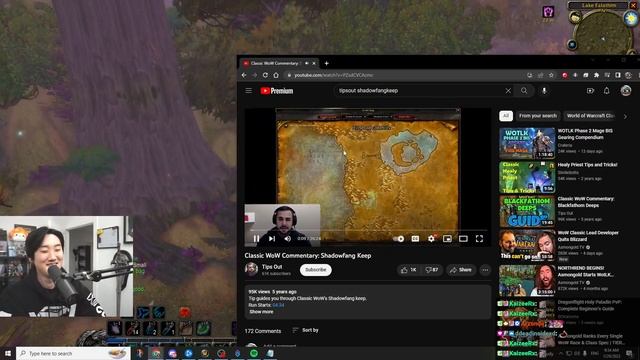Select the World of Warcraft chip
This screenshot has height=360, width=640.
click(590, 116)
